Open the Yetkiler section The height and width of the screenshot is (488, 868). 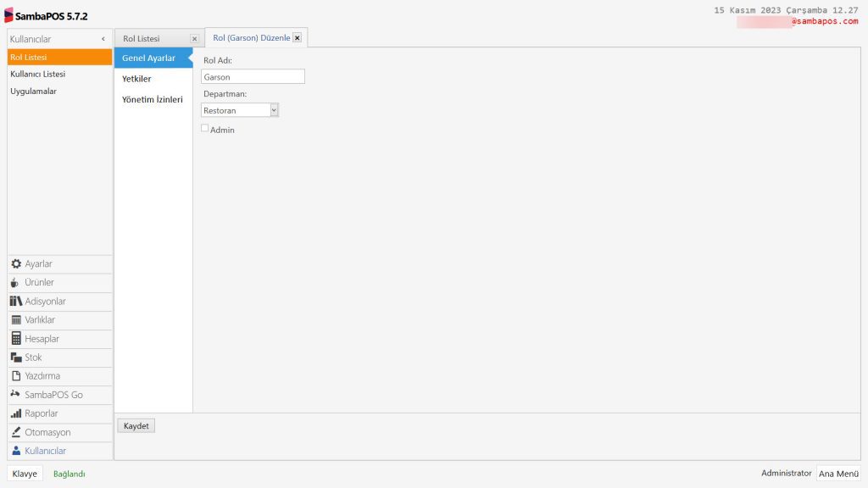pos(136,79)
